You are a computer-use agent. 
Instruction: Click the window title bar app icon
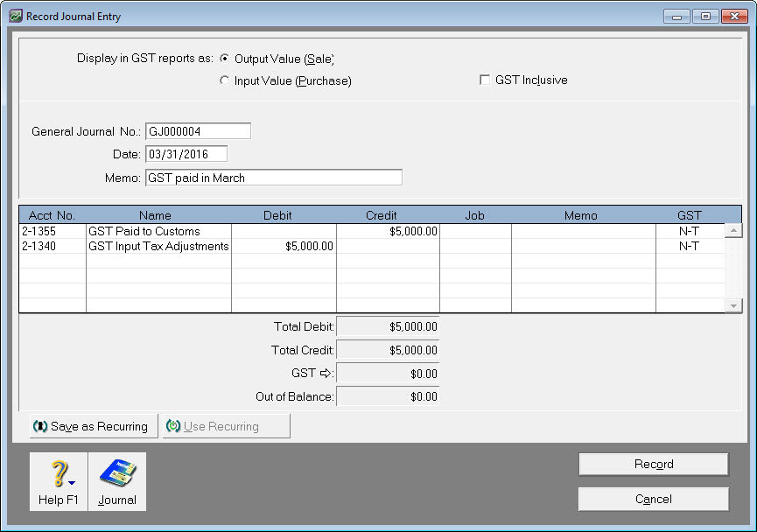click(15, 16)
